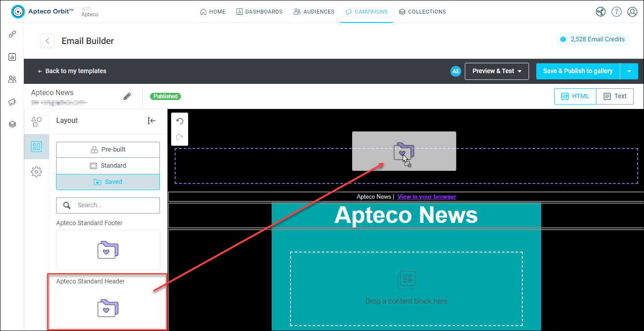Open dashboards chart icon in left sidebar
This screenshot has height=331, width=644.
(12, 57)
